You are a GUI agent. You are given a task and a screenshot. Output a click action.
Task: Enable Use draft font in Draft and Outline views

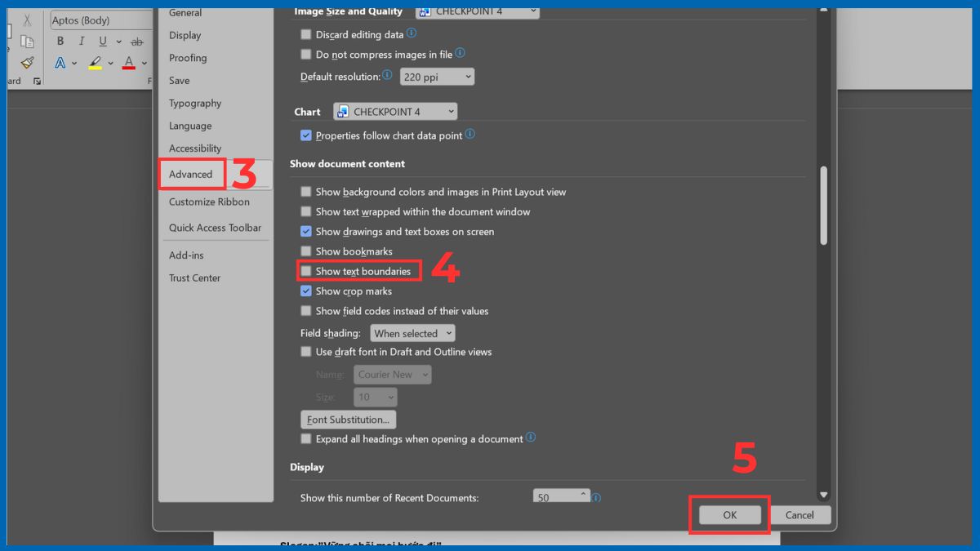[306, 352]
